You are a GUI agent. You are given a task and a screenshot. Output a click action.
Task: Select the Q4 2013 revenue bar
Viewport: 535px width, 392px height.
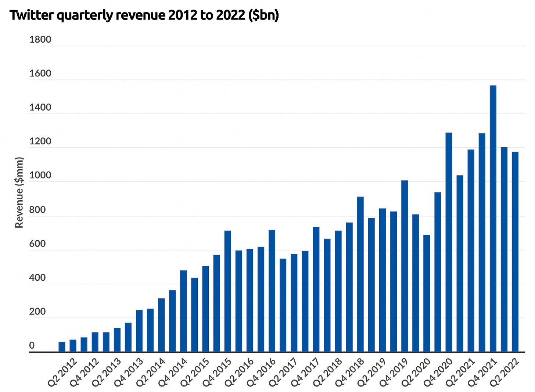[139, 331]
